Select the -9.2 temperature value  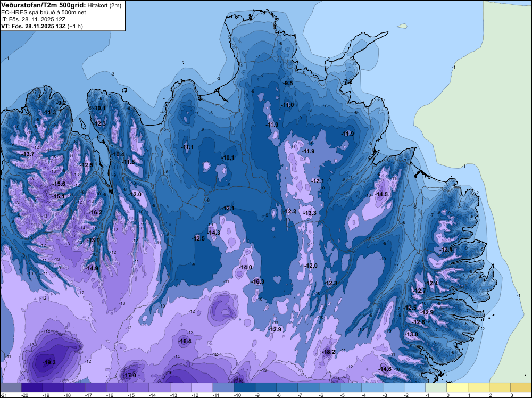coord(61,103)
